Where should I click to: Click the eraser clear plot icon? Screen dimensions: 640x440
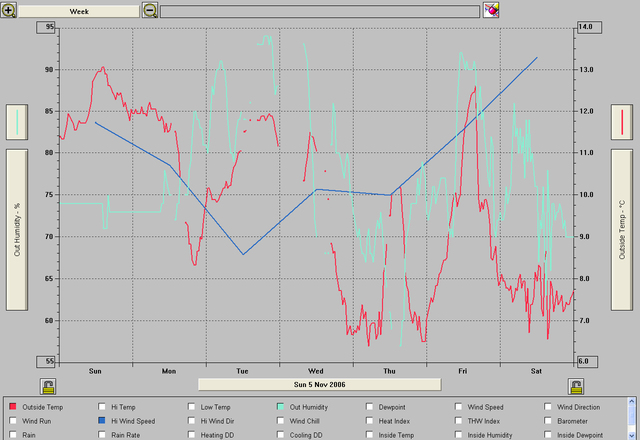[x=491, y=10]
